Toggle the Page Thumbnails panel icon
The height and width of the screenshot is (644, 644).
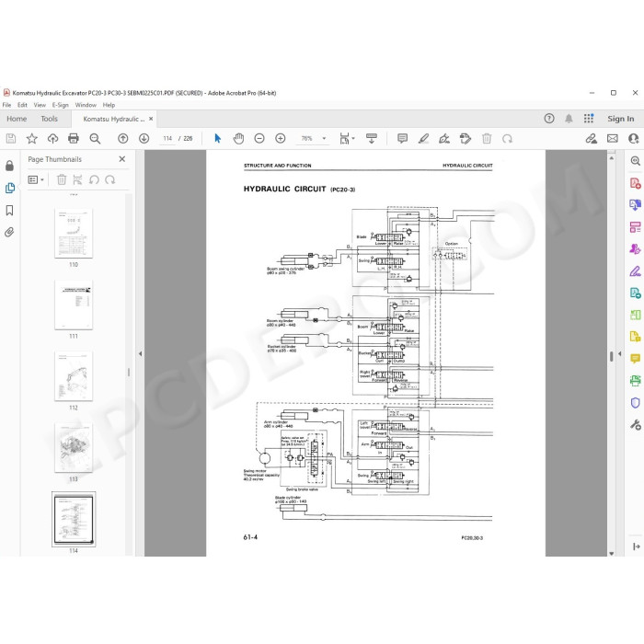[x=9, y=188]
